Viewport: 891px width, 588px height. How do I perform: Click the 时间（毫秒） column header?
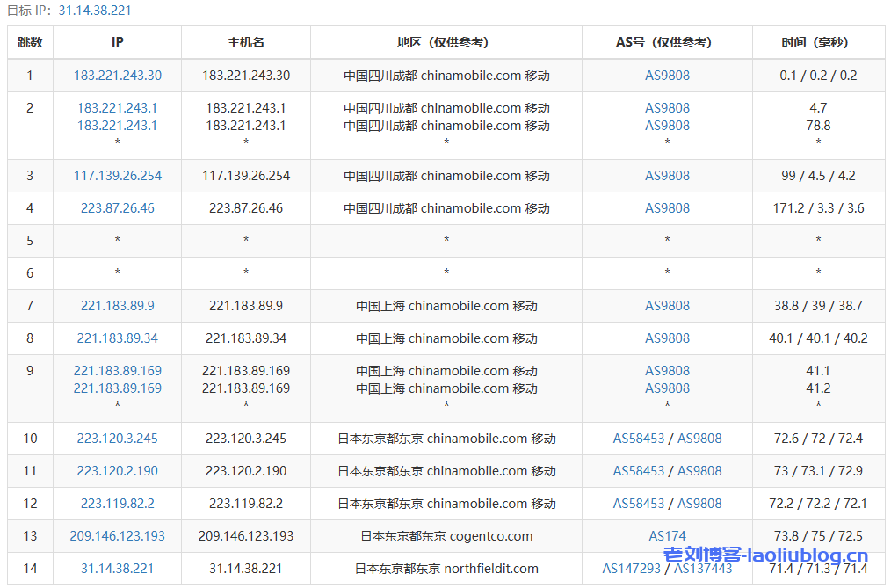[818, 42]
